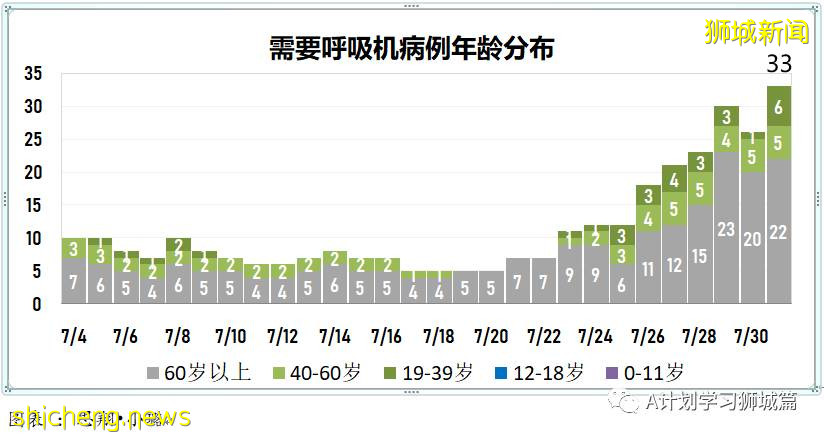Select the gray bar segment labeled 22
Screen dimensions: 824x437
pos(778,231)
